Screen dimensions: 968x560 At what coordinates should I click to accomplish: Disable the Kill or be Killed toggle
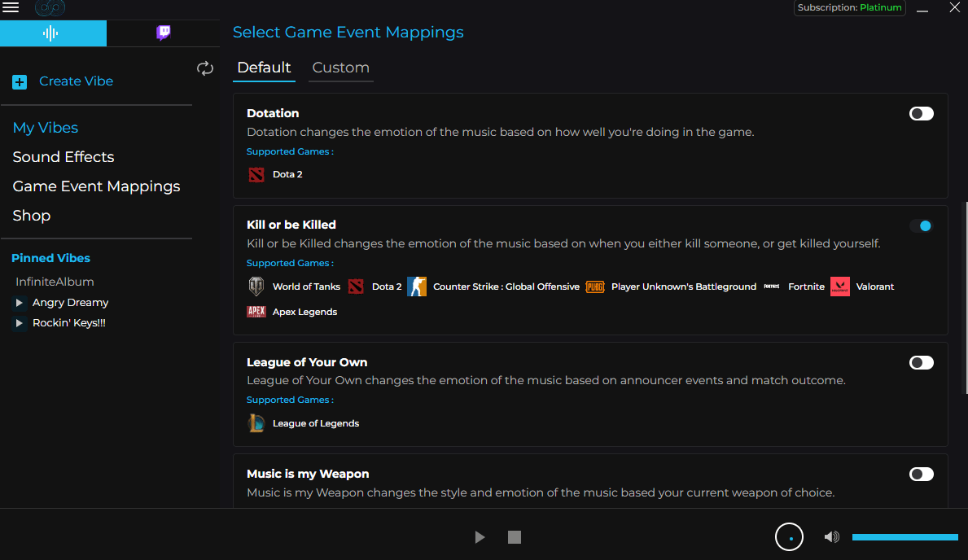(921, 226)
